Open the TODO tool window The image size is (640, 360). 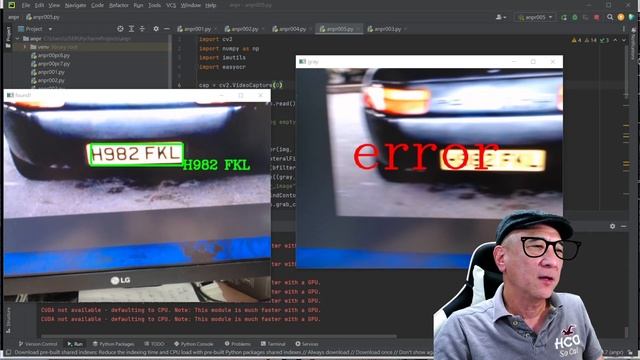[155, 344]
